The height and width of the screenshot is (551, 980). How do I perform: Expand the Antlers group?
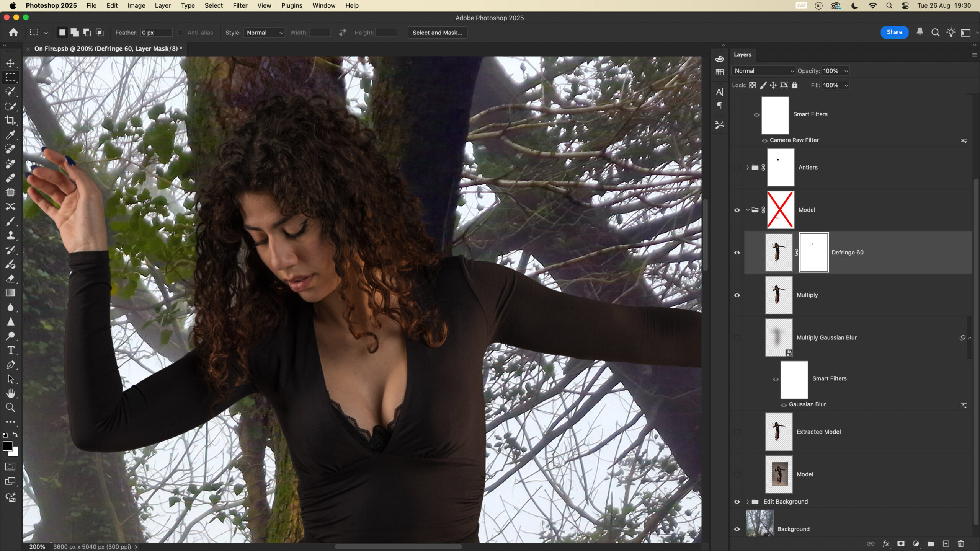click(x=747, y=167)
